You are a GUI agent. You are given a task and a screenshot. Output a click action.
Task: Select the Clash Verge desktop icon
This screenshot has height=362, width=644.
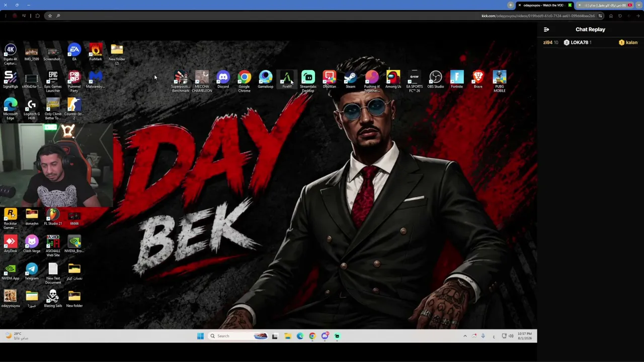tap(32, 243)
